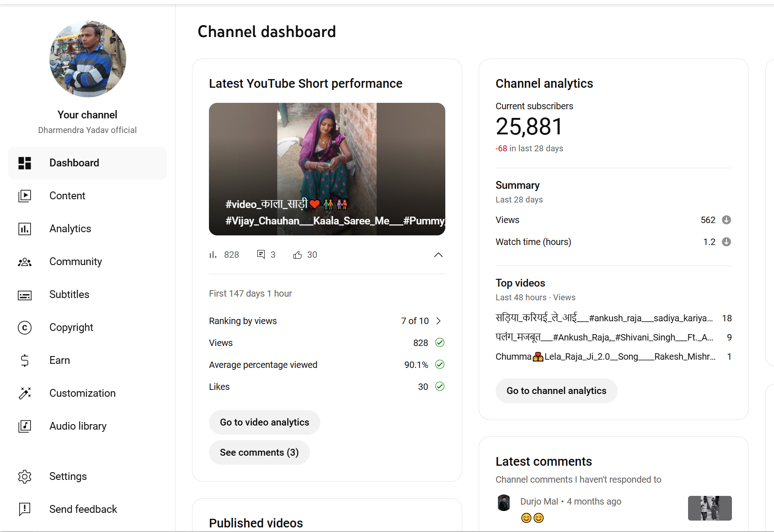Open the Customization menu item
The width and height of the screenshot is (774, 532).
click(87, 394)
